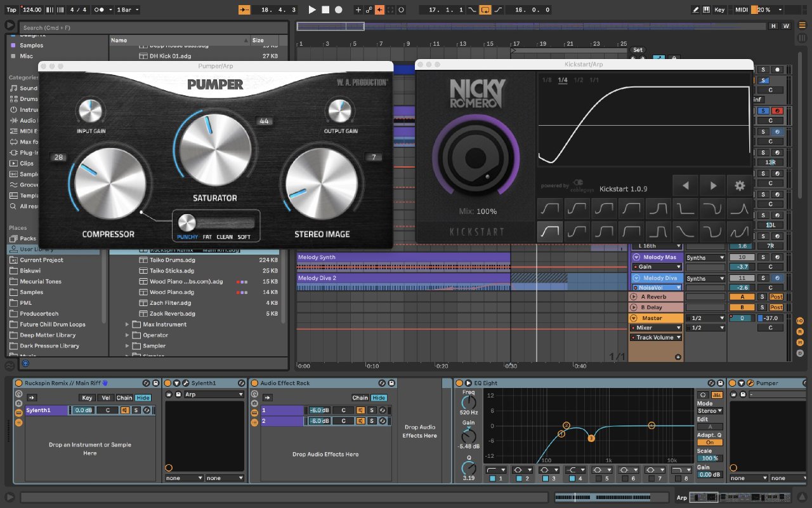Open Kickstart settings via the gear icon
Screen dimensions: 812x508
[739, 185]
